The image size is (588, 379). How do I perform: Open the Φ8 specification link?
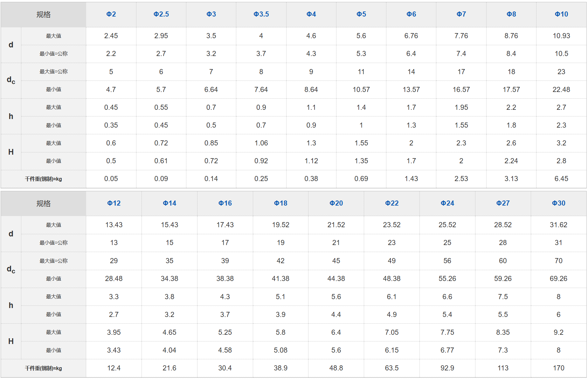tap(511, 14)
